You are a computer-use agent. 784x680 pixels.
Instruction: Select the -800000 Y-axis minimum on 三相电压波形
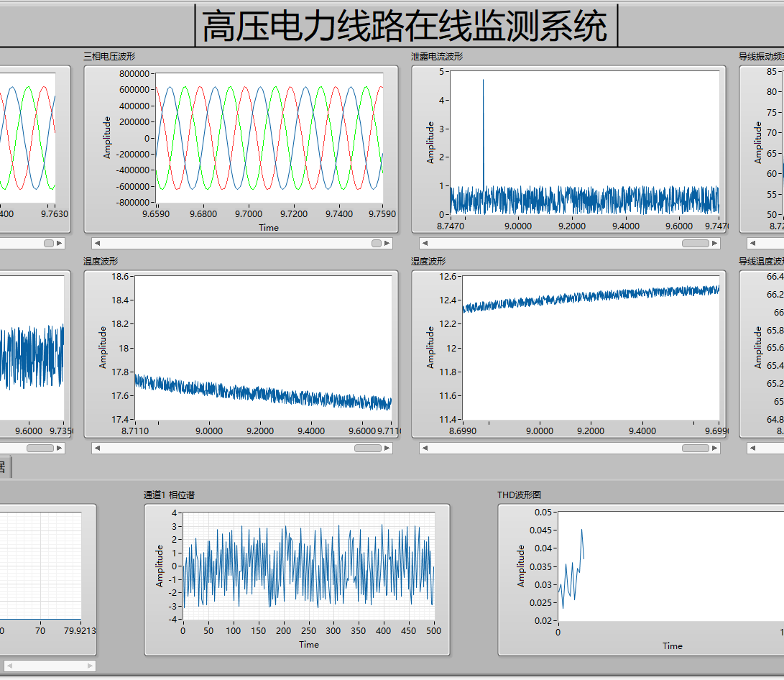coord(132,203)
